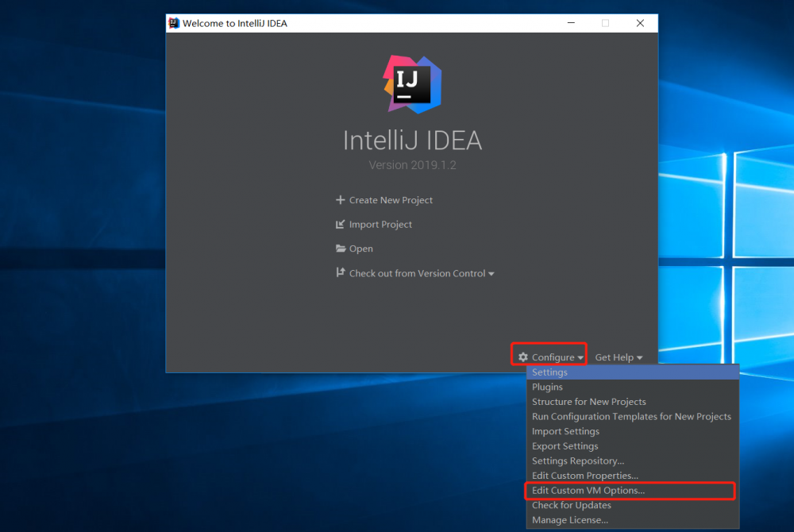Select Export Settings menu entry
794x532 pixels.
click(565, 445)
